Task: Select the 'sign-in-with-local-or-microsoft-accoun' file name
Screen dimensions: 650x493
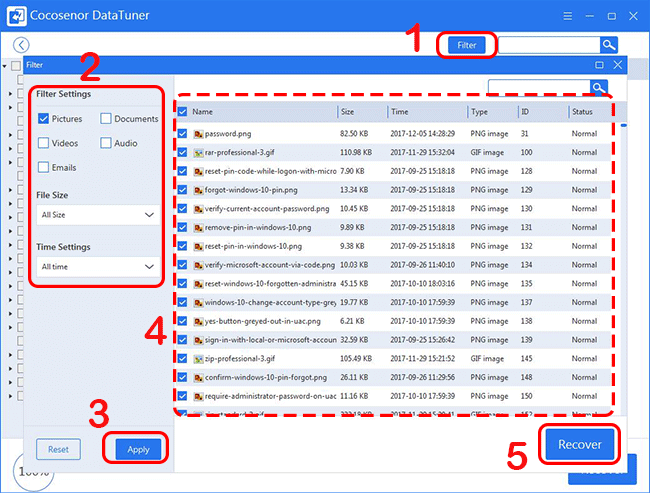Action: 271,340
